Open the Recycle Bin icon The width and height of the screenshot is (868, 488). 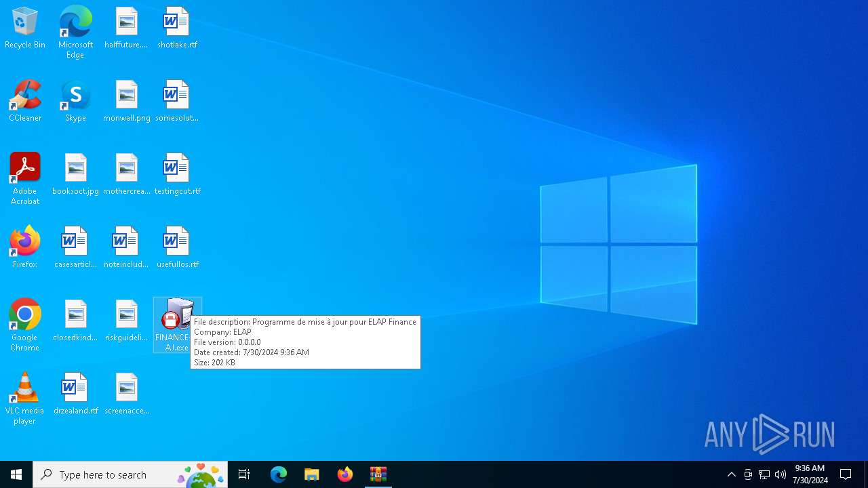click(x=25, y=28)
